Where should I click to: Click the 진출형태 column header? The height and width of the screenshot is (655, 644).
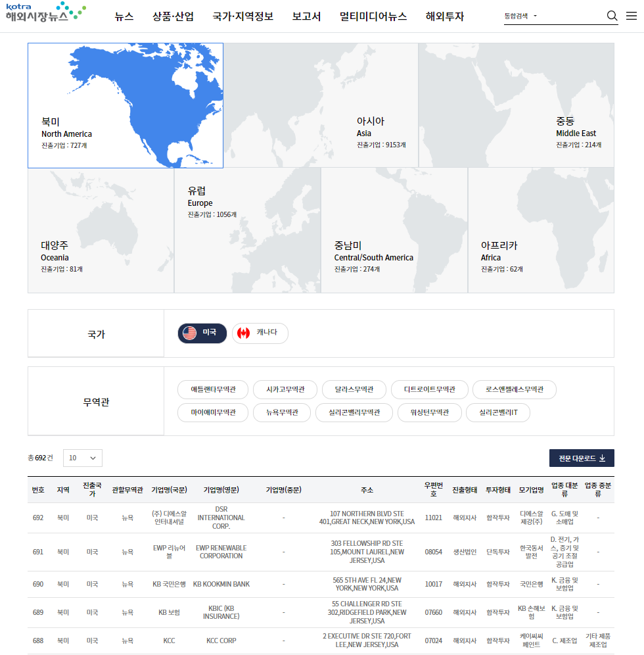[x=465, y=490]
